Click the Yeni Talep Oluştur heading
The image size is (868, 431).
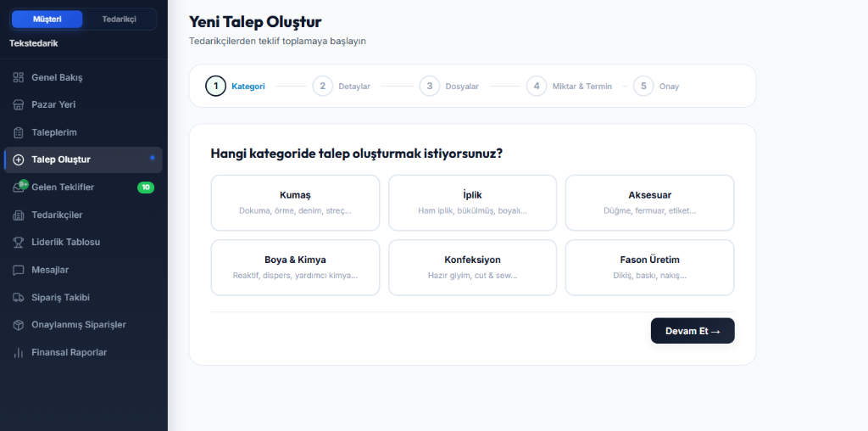(255, 22)
